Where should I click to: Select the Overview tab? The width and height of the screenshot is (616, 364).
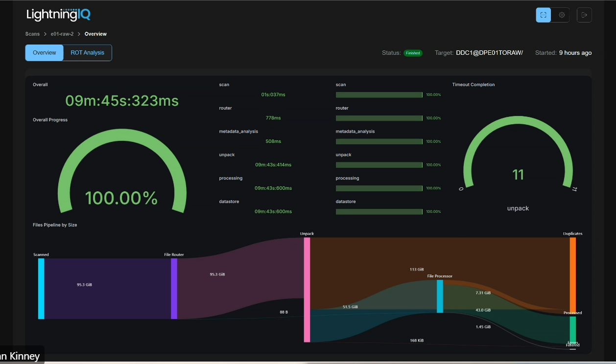point(45,53)
